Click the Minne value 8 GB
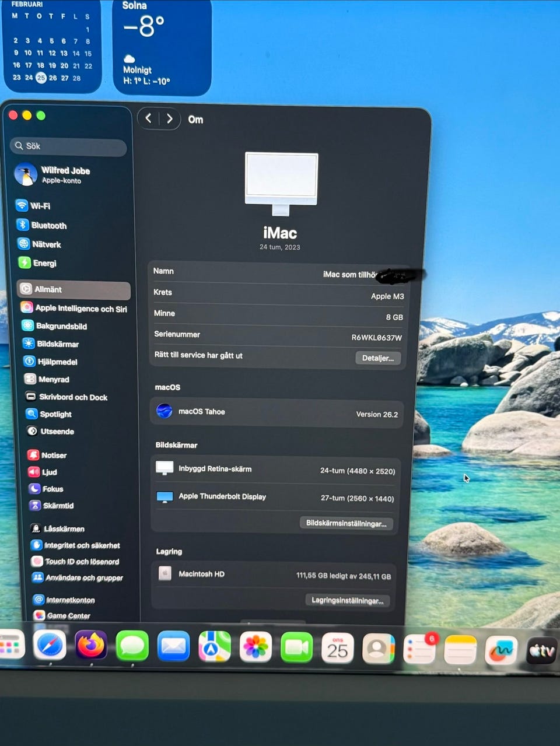 click(394, 317)
